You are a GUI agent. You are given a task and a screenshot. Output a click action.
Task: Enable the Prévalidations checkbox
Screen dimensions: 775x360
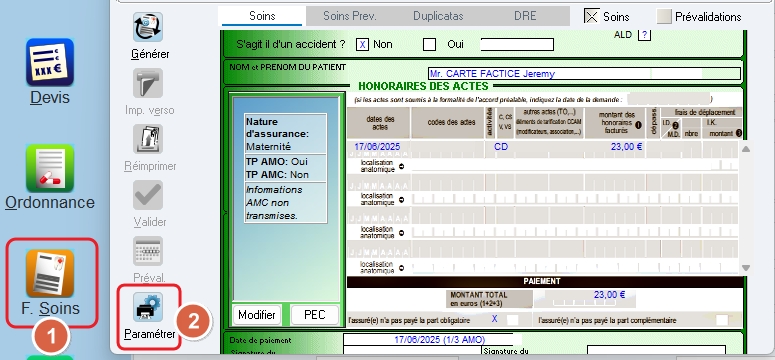[664, 16]
